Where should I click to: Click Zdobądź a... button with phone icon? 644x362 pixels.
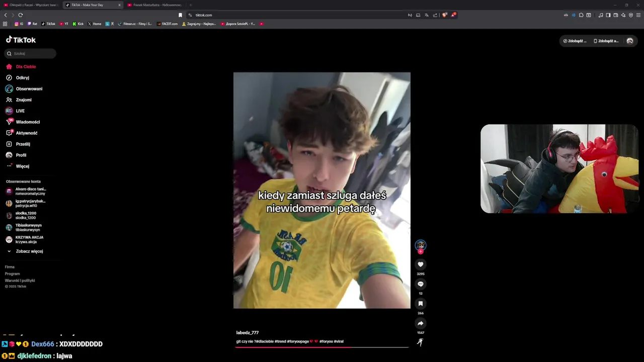coord(606,41)
